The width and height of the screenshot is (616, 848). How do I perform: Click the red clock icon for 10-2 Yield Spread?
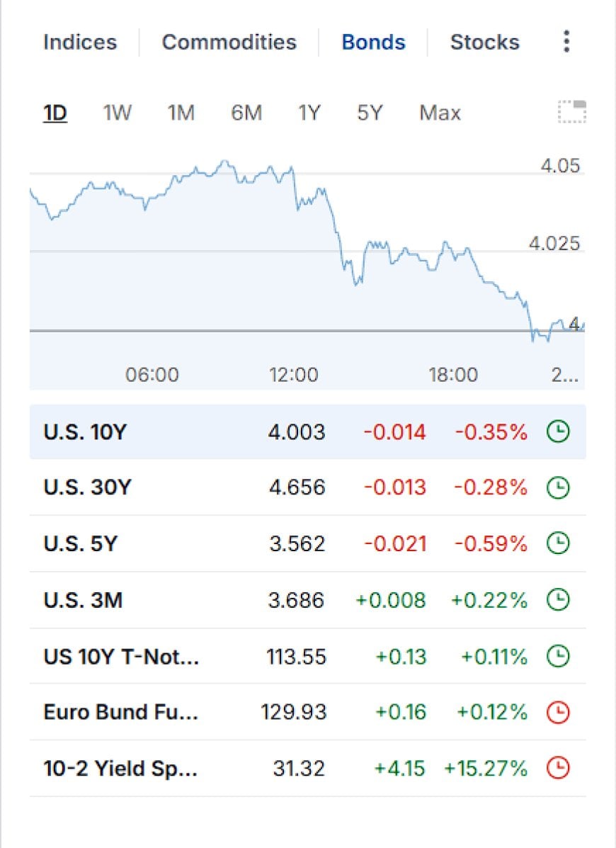558,768
